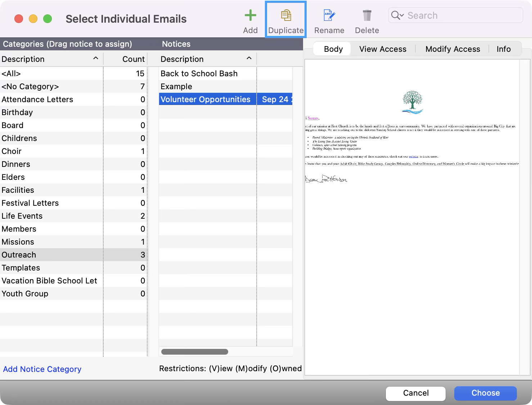Select the Example notice
Screen dimensions: 532x405
(x=226, y=86)
